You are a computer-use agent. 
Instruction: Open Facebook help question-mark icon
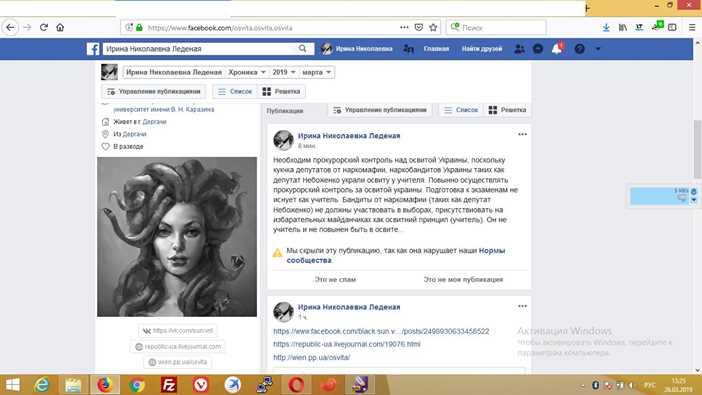[x=579, y=49]
